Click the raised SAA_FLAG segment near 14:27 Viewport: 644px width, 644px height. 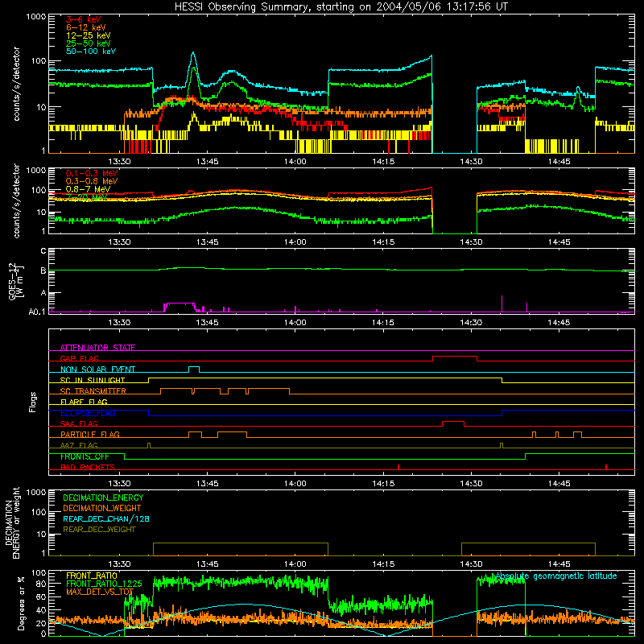453,421
